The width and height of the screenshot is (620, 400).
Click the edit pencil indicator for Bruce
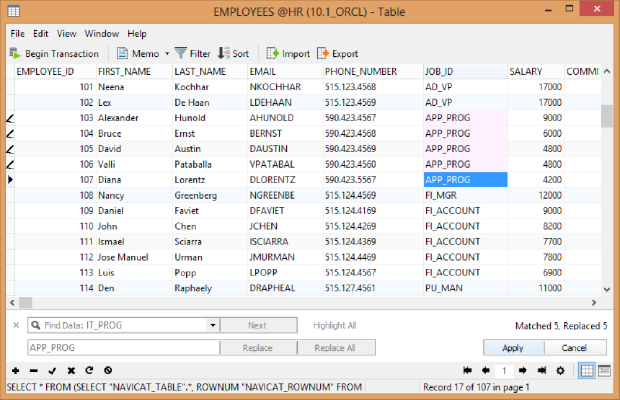[10, 134]
